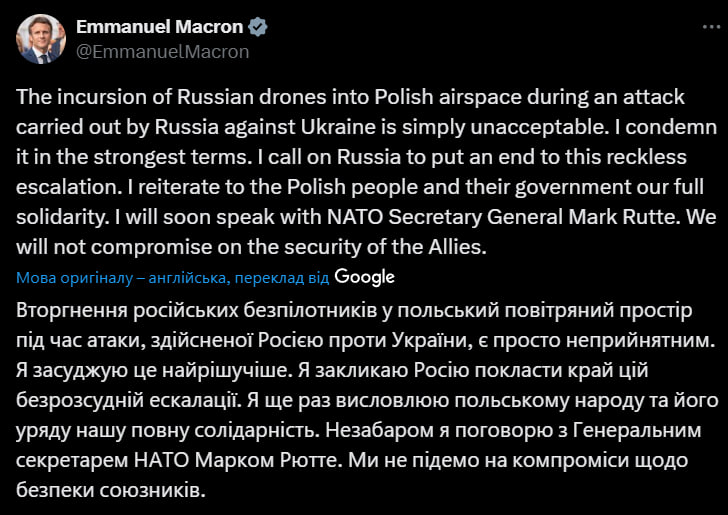
Task: Click 'неприйнятним' in the Ukrainian translation
Action: (638, 340)
